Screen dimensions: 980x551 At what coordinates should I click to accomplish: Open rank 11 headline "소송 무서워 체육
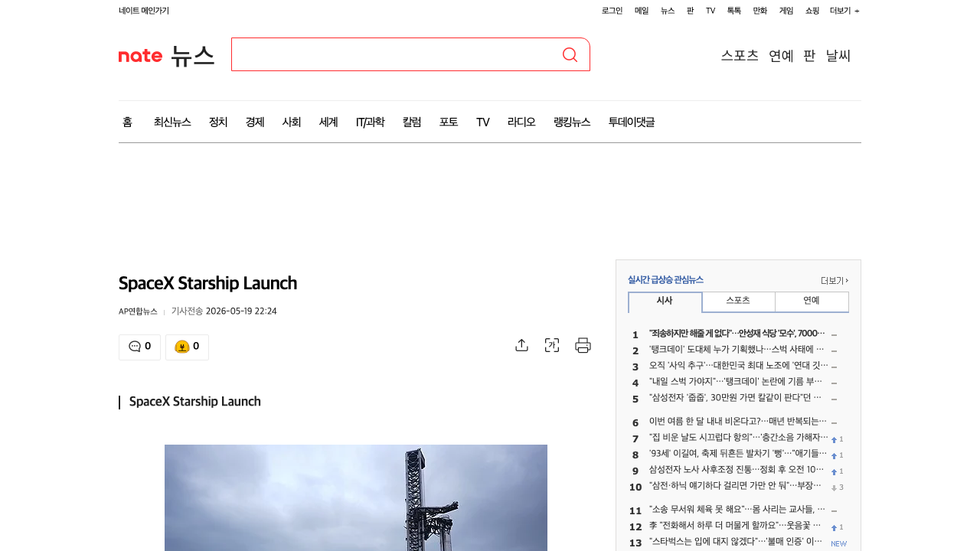pyautogui.click(x=737, y=510)
